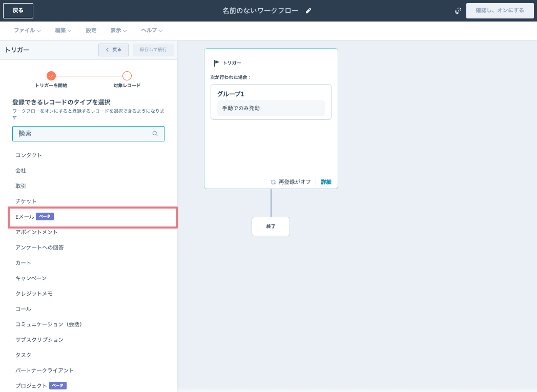Click the workflow title 名前のないワークフロー
Screen dimensions: 537x392
[x=260, y=11]
